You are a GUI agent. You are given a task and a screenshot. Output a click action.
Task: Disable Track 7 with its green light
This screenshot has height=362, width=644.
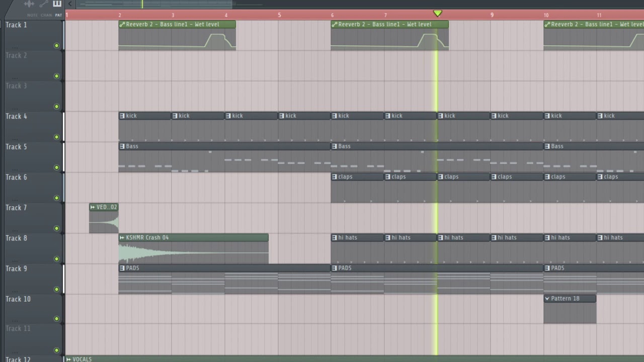pos(56,229)
